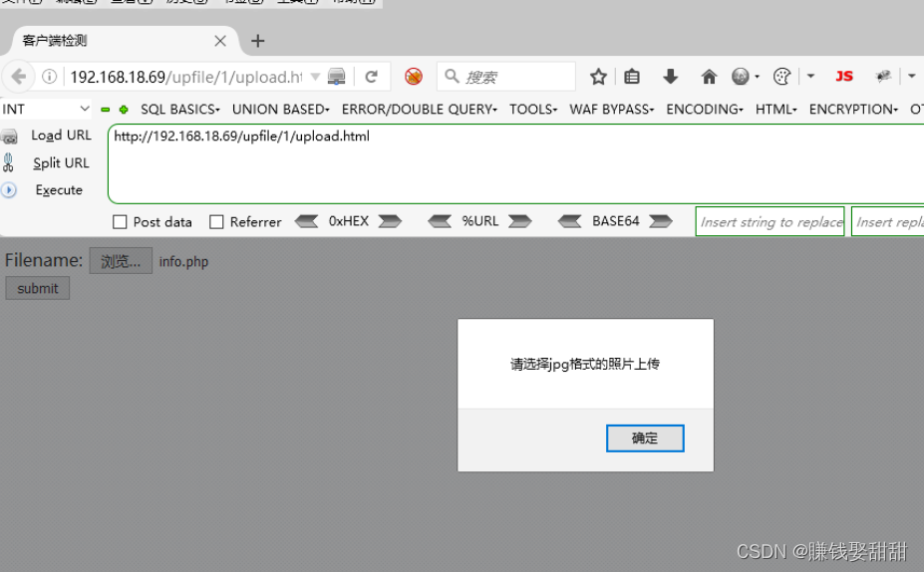The width and height of the screenshot is (924, 572).
Task: Open the UNION BASED dropdown menu
Action: 280,110
